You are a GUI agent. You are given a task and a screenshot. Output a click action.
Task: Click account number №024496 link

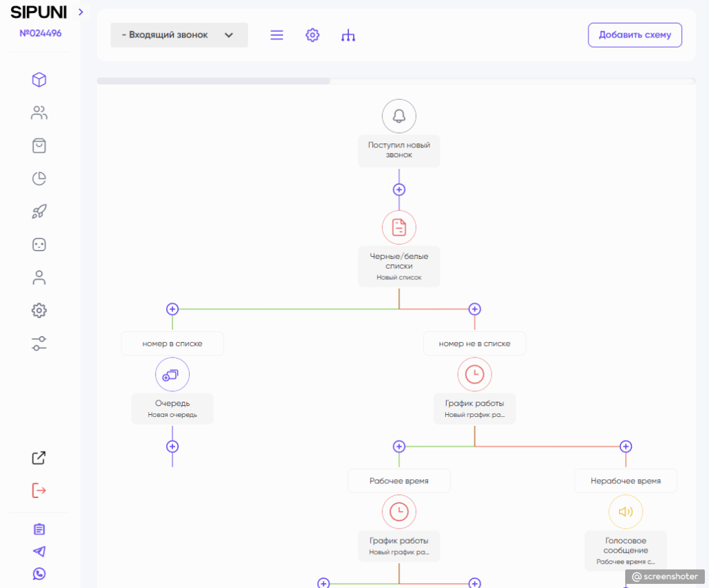40,33
